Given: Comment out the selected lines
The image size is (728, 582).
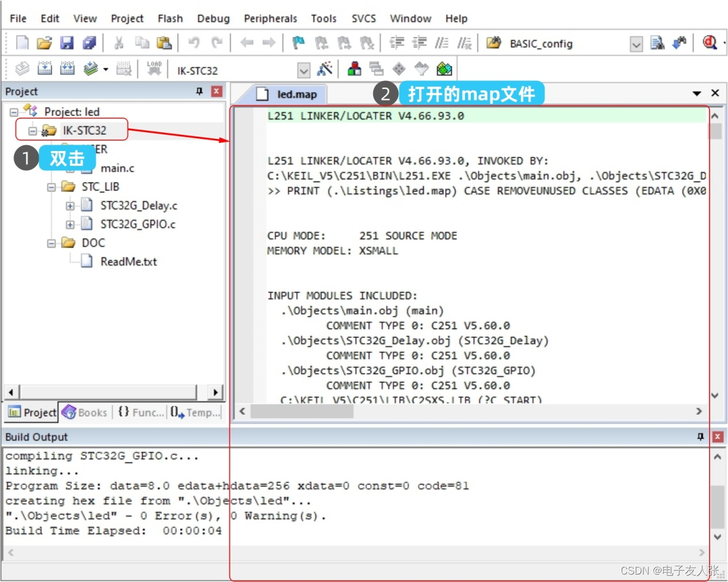Looking at the screenshot, I should pyautogui.click(x=442, y=43).
